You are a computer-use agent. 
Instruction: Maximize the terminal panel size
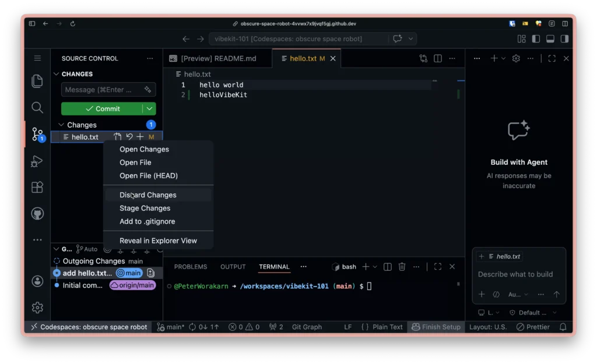point(438,267)
